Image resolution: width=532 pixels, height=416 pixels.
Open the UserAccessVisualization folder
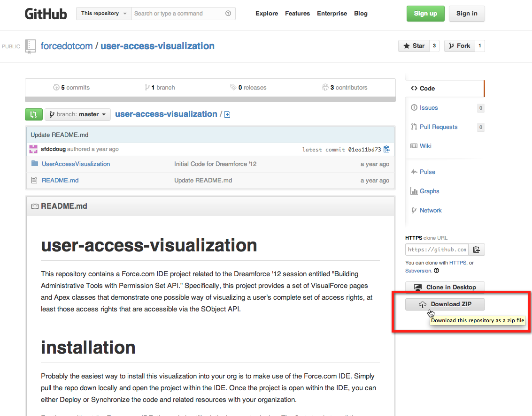click(x=76, y=164)
